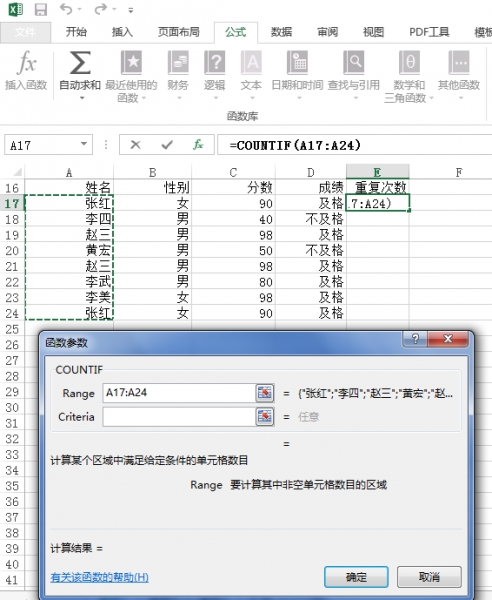Select column D header
This screenshot has width=492, height=600.
click(311, 173)
